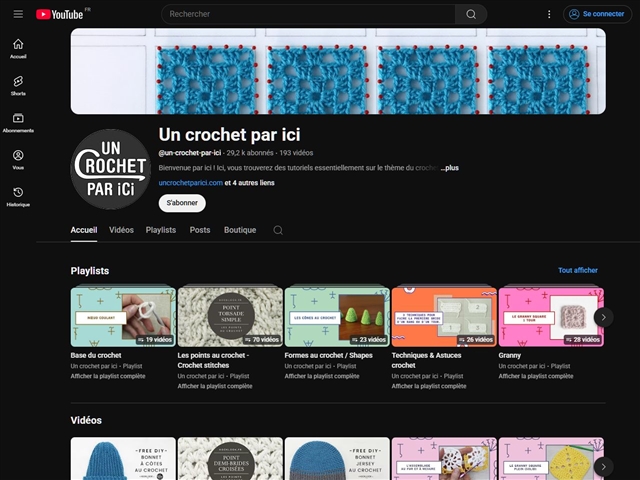This screenshot has width=640, height=480.
Task: Click the 'Un crochet par ici' channel heading
Action: click(229, 135)
